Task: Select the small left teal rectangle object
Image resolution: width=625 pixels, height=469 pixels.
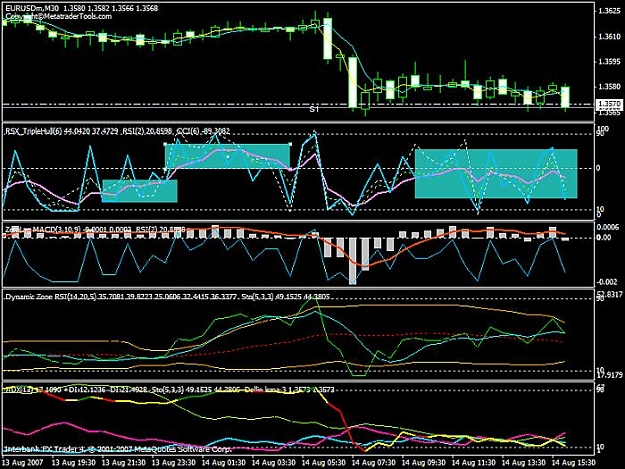Action: (x=140, y=191)
